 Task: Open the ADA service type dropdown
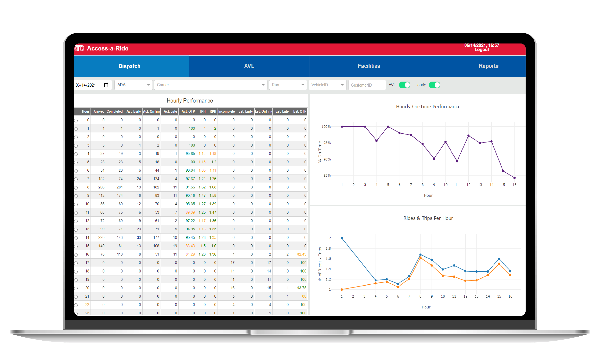point(148,85)
